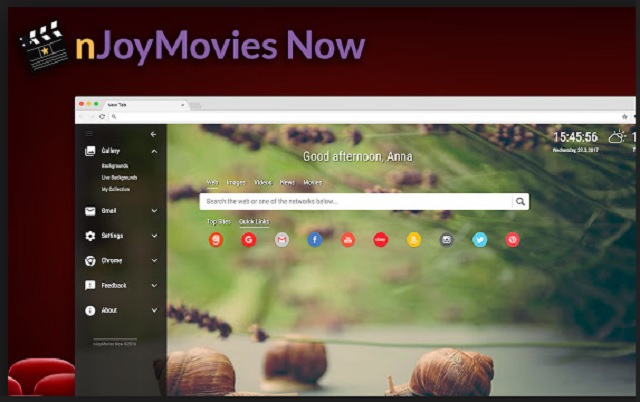
Task: Click the web search input field
Action: click(355, 201)
